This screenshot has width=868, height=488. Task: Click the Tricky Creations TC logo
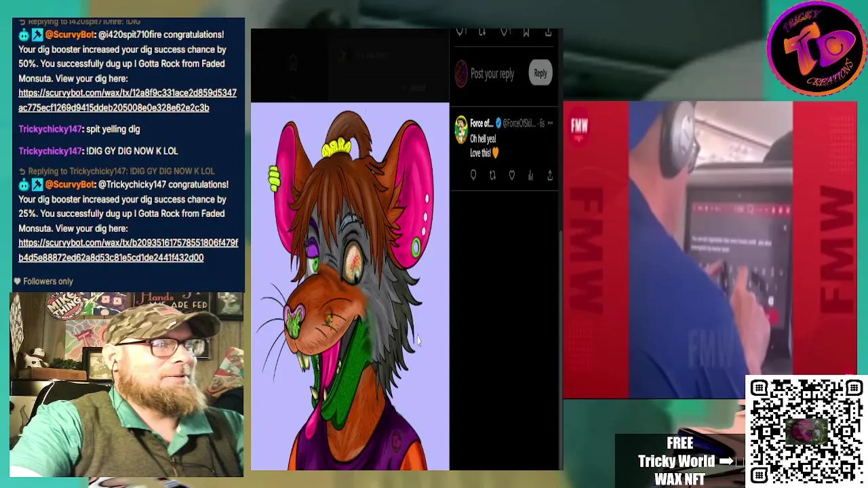pyautogui.click(x=816, y=49)
